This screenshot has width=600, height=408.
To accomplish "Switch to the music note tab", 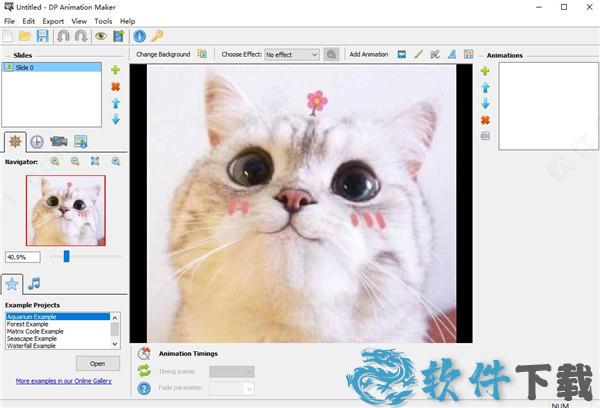I will pos(34,284).
